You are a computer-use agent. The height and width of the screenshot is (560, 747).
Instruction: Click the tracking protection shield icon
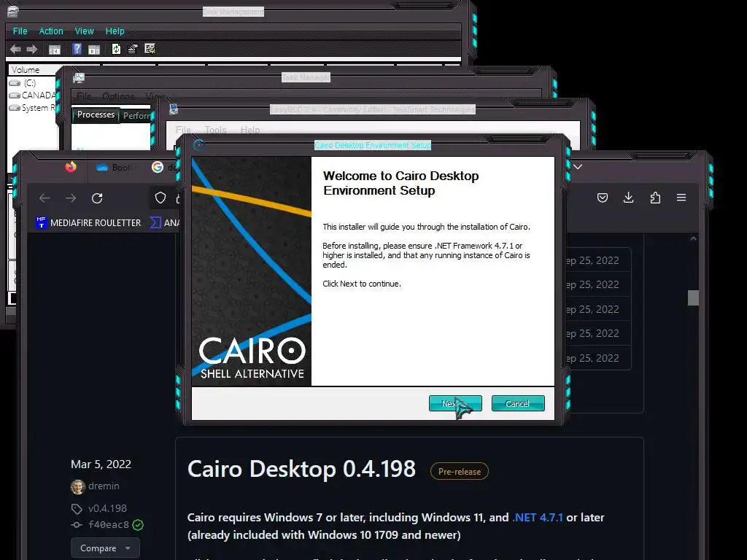(160, 198)
